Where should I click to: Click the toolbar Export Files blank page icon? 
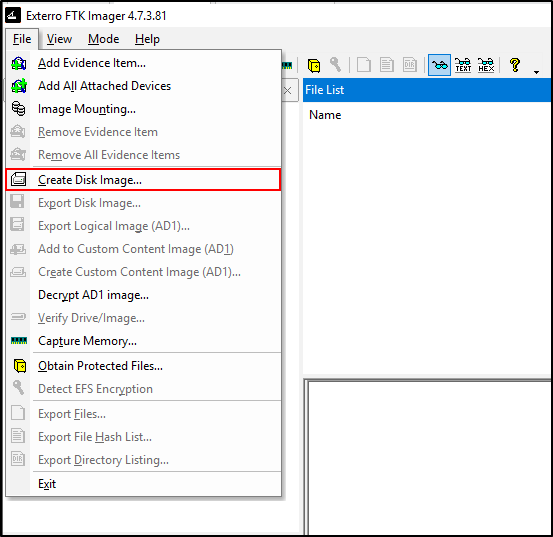pos(364,65)
